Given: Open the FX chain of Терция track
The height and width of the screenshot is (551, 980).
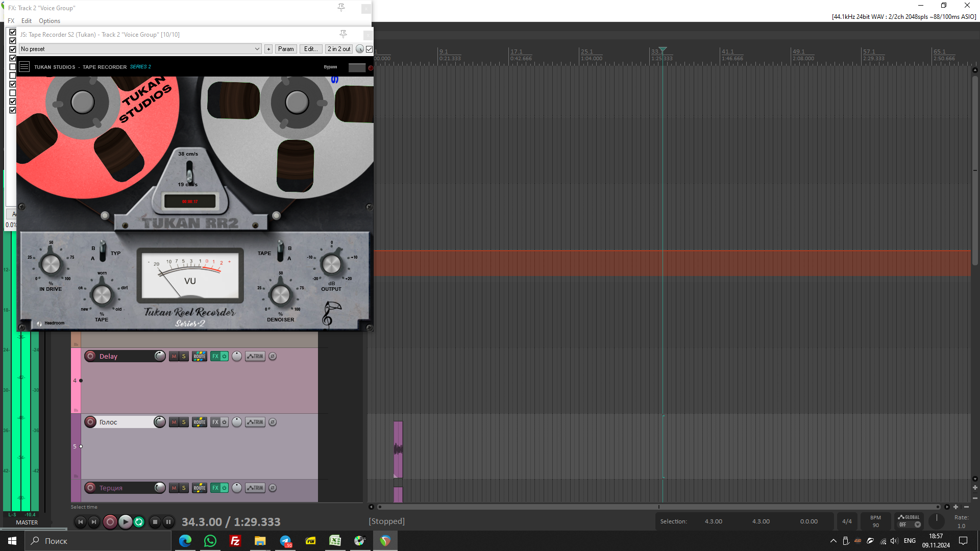Looking at the screenshot, I should pyautogui.click(x=215, y=488).
